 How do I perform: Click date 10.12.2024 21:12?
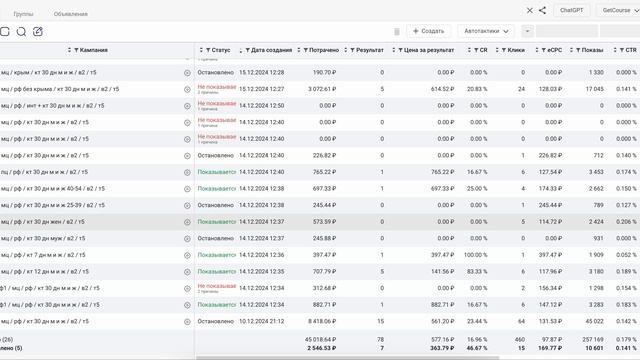coord(261,321)
